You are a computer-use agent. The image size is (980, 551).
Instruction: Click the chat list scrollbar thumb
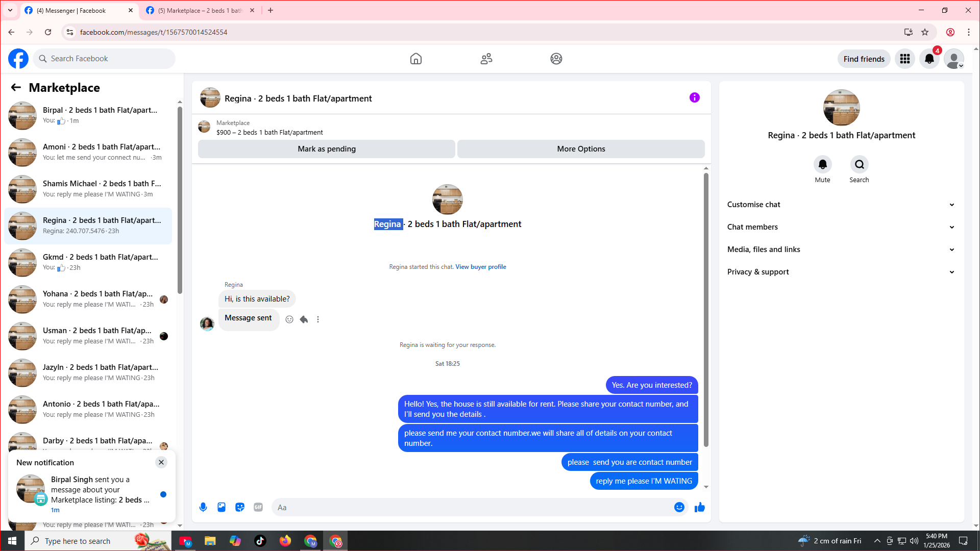(180, 200)
